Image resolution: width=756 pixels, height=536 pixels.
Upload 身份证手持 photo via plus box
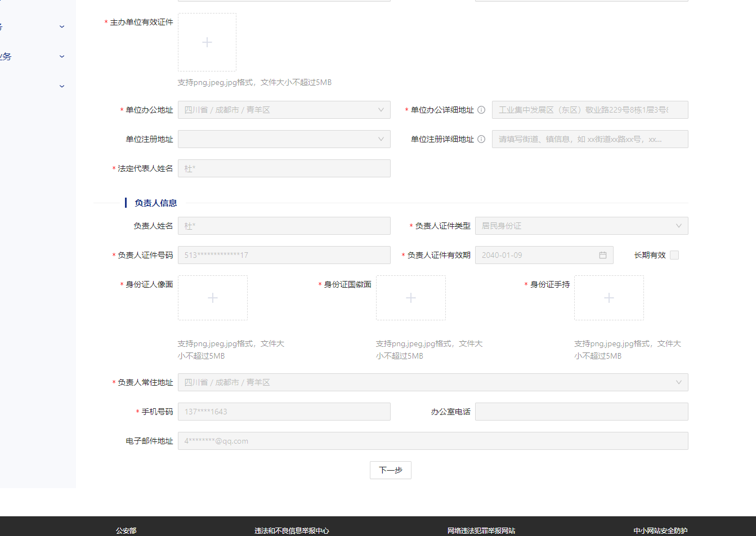[609, 298]
